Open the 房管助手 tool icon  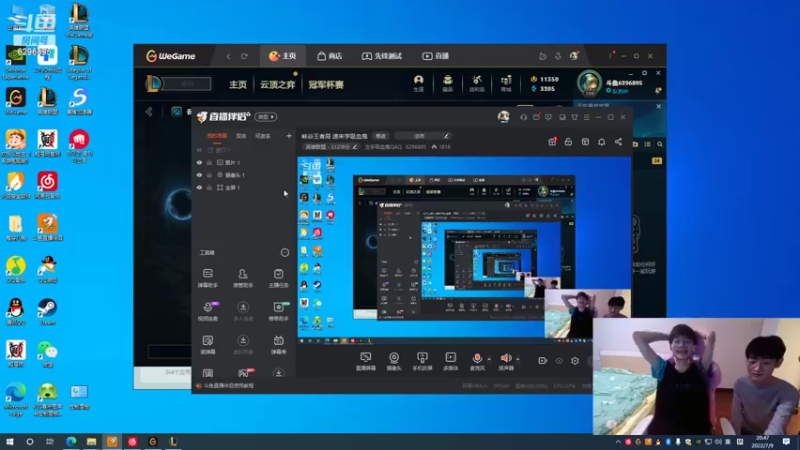[243, 278]
